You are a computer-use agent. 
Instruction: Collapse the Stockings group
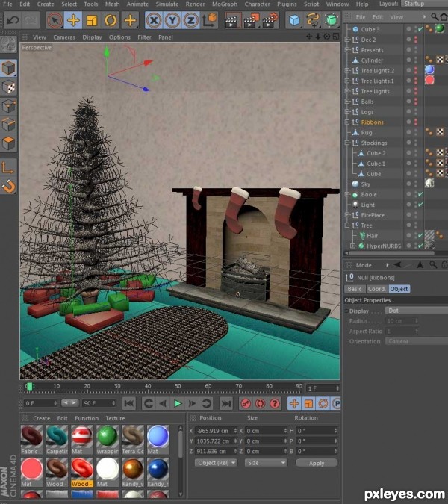coord(347,143)
